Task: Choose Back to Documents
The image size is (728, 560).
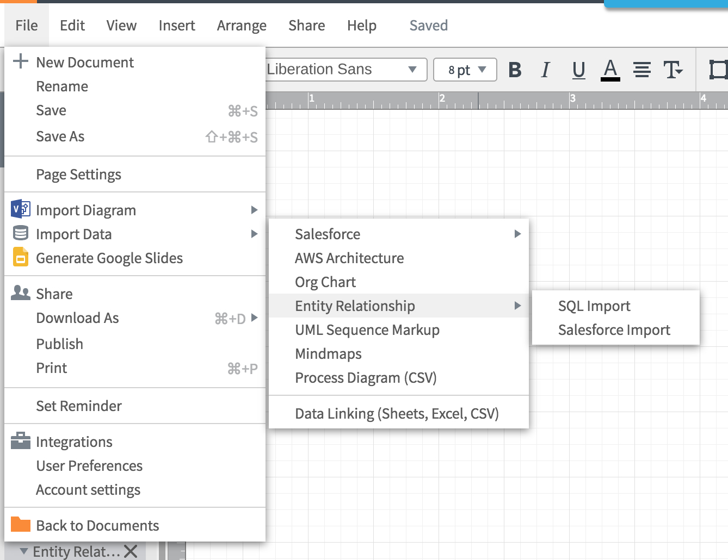Action: (x=135, y=526)
